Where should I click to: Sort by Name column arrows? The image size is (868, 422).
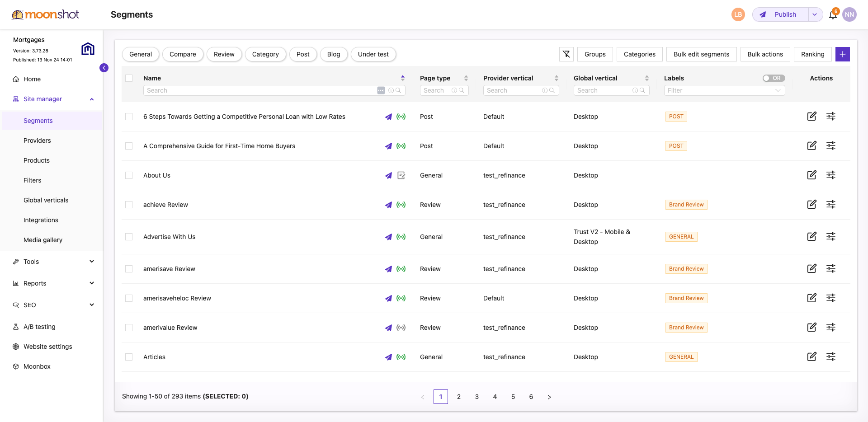coord(403,78)
